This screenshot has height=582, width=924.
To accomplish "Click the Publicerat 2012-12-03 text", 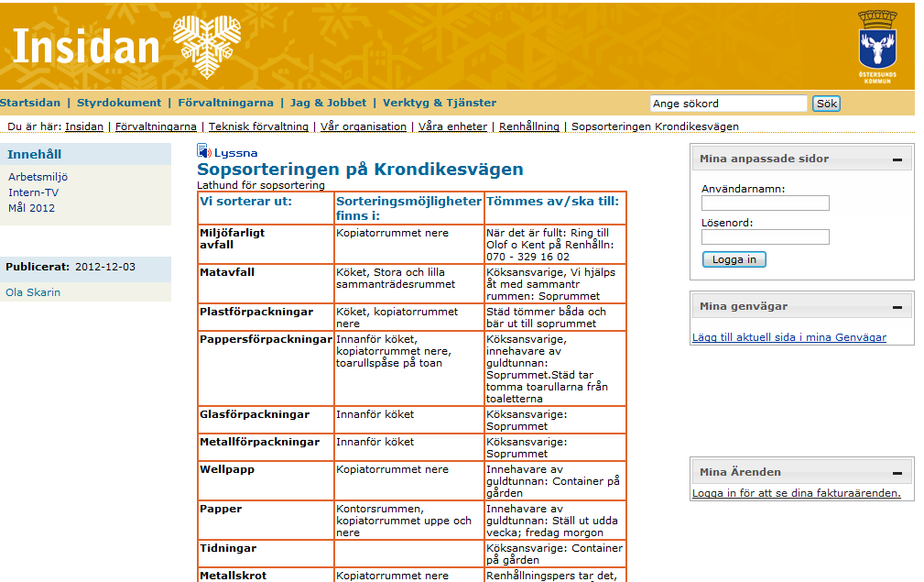I will (71, 267).
